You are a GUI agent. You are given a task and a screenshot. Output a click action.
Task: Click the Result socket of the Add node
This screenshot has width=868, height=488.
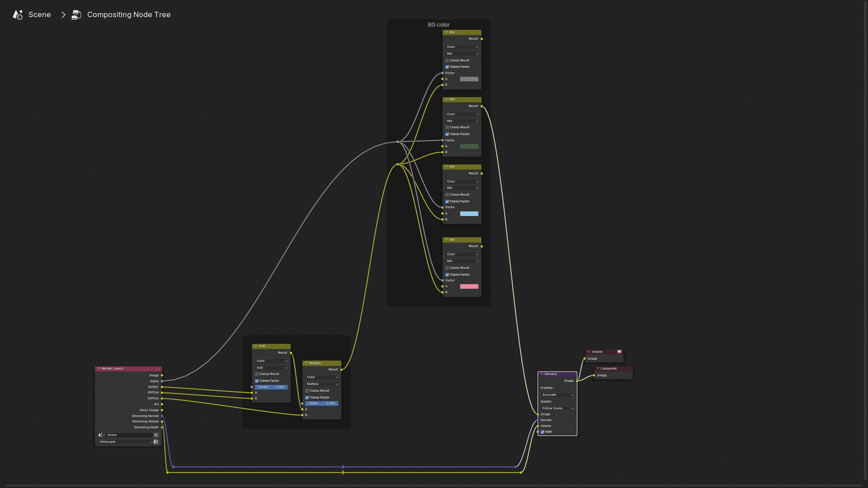291,353
